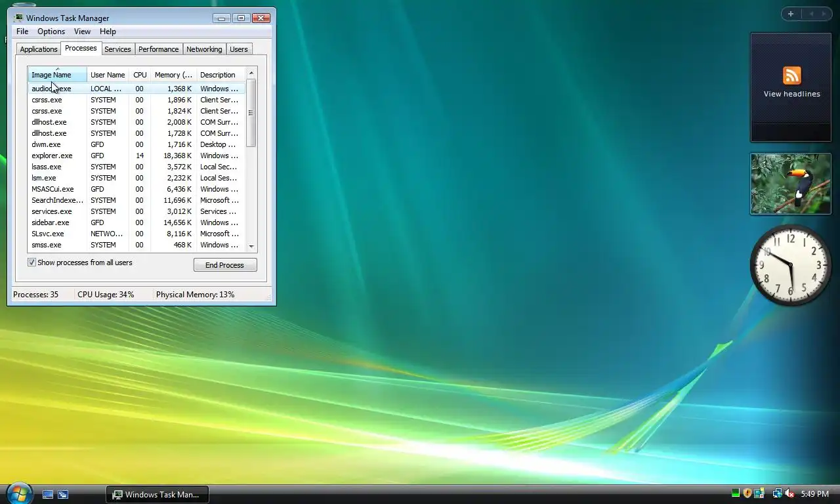Sort by the CPU column header
Screen dimensions: 840x504
[x=140, y=75]
